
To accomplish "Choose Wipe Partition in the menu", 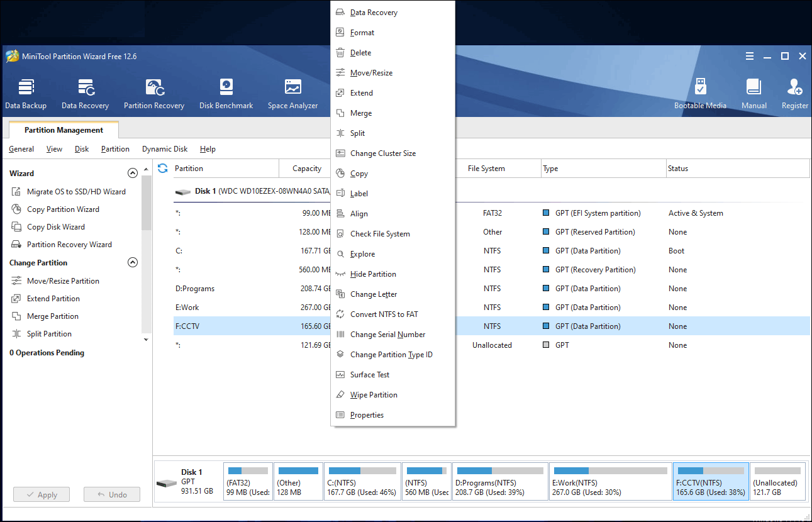I will tap(393, 395).
